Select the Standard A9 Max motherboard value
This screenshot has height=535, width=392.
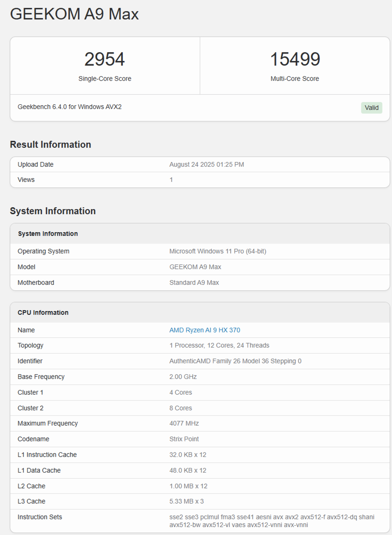pyautogui.click(x=194, y=283)
